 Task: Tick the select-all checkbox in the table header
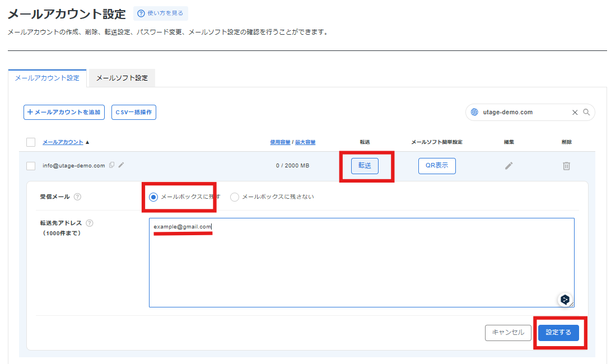(31, 142)
